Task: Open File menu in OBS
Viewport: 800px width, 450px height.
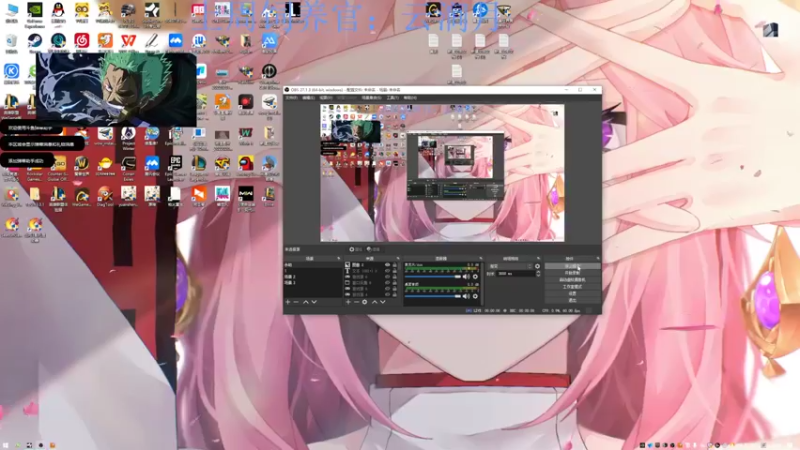Action: [291, 97]
